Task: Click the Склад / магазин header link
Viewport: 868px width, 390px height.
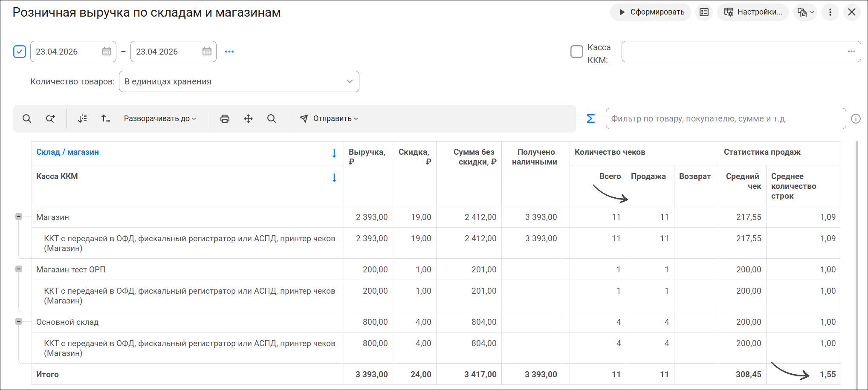Action: click(67, 152)
